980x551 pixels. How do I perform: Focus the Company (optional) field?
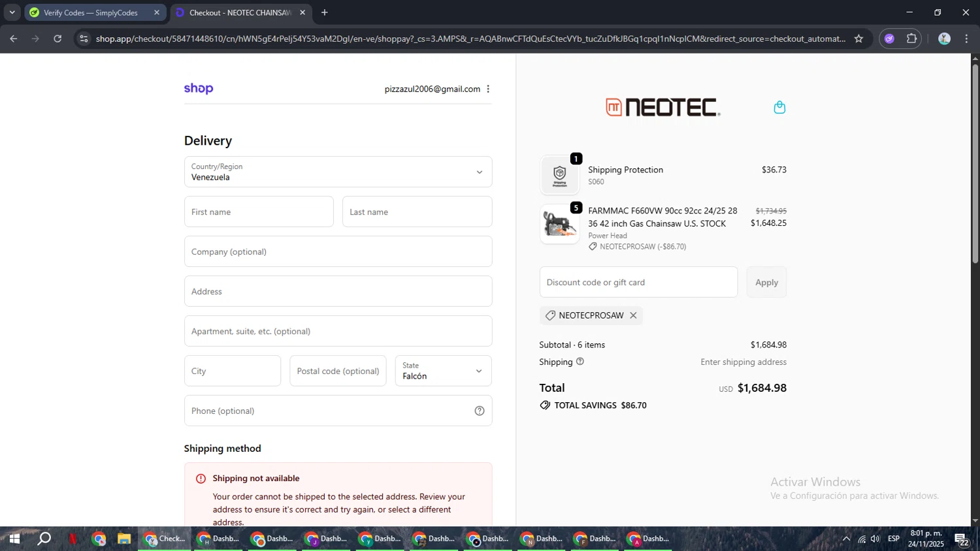click(338, 251)
